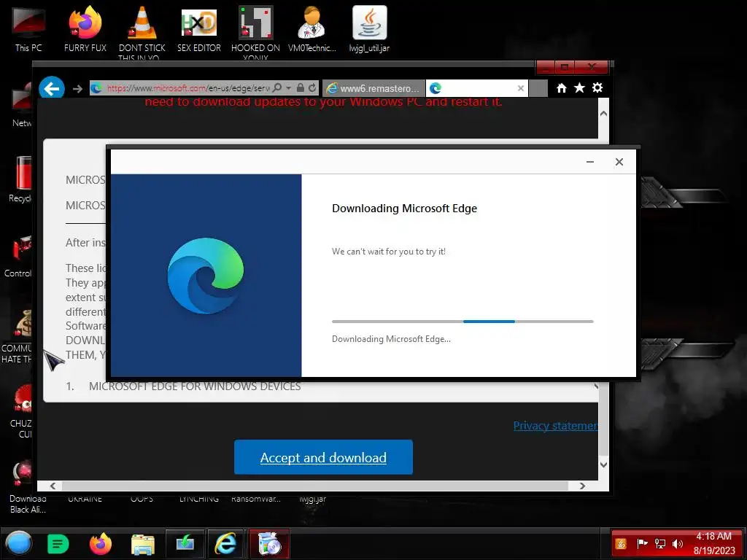The image size is (747, 560).
Task: Close the Edge installer dialog
Action: coord(619,162)
